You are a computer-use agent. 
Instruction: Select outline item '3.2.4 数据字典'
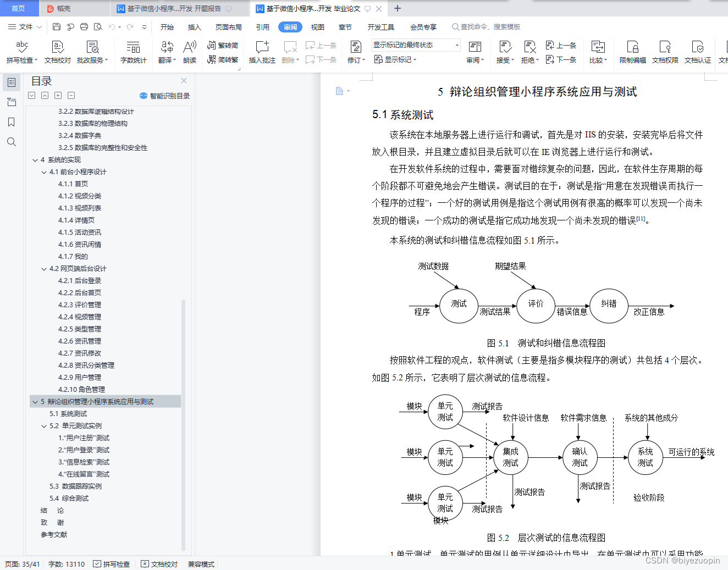point(80,136)
